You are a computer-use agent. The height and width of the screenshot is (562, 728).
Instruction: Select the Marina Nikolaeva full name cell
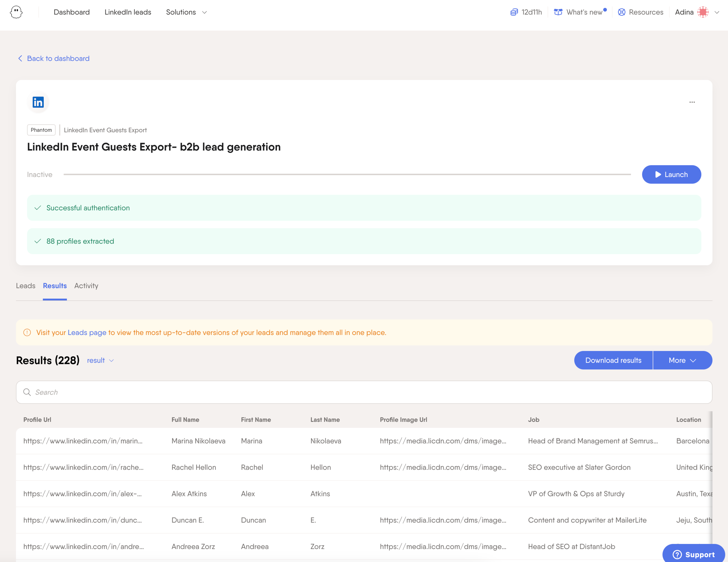point(198,441)
